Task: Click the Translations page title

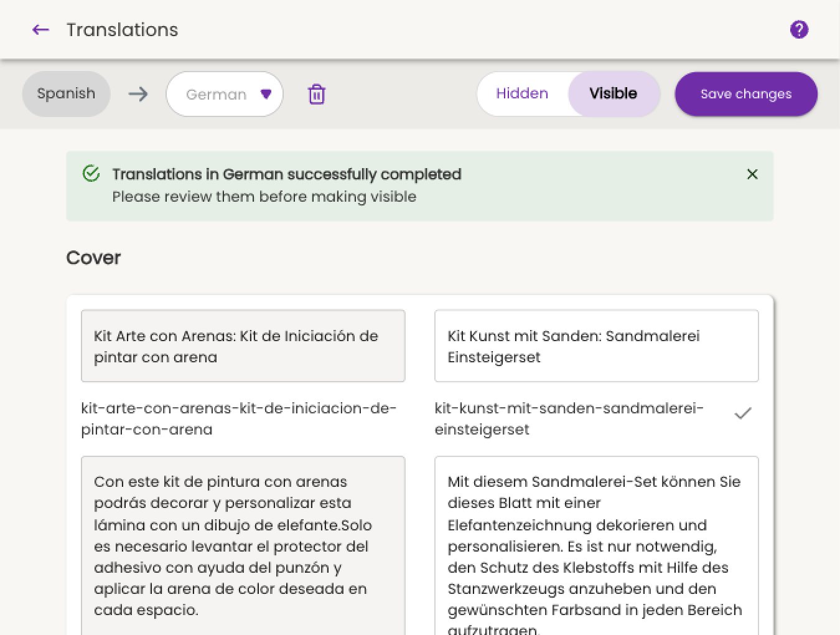Action: [x=122, y=29]
